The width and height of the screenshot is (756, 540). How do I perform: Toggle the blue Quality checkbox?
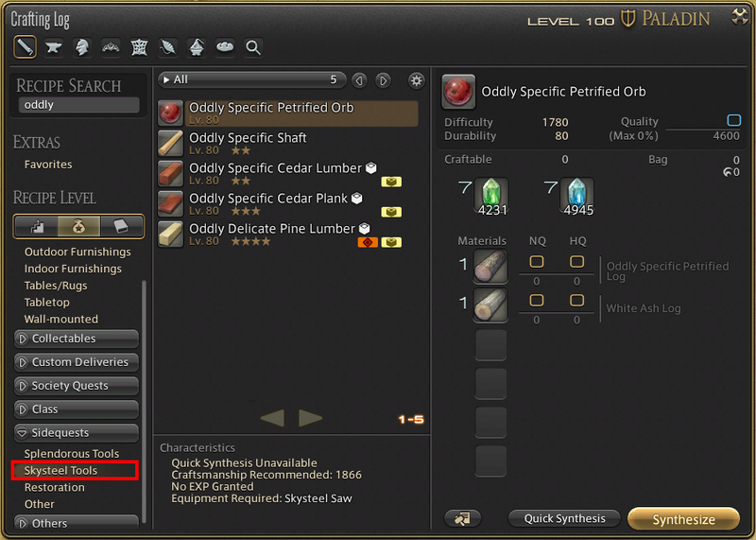pyautogui.click(x=734, y=120)
